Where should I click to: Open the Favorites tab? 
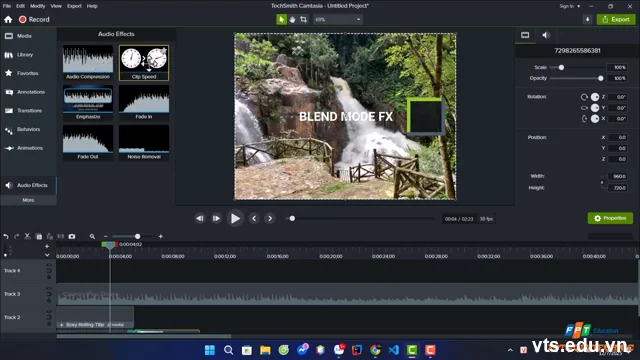click(28, 73)
